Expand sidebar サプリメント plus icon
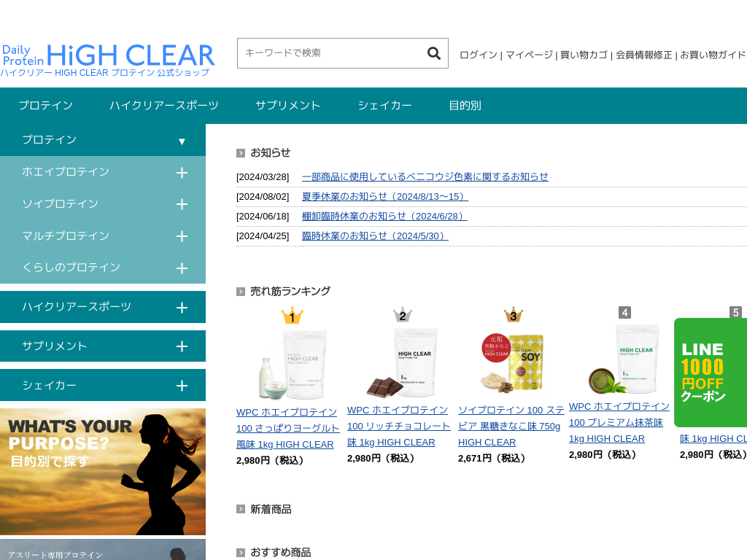Screen dimensions: 747x560 coord(182,346)
